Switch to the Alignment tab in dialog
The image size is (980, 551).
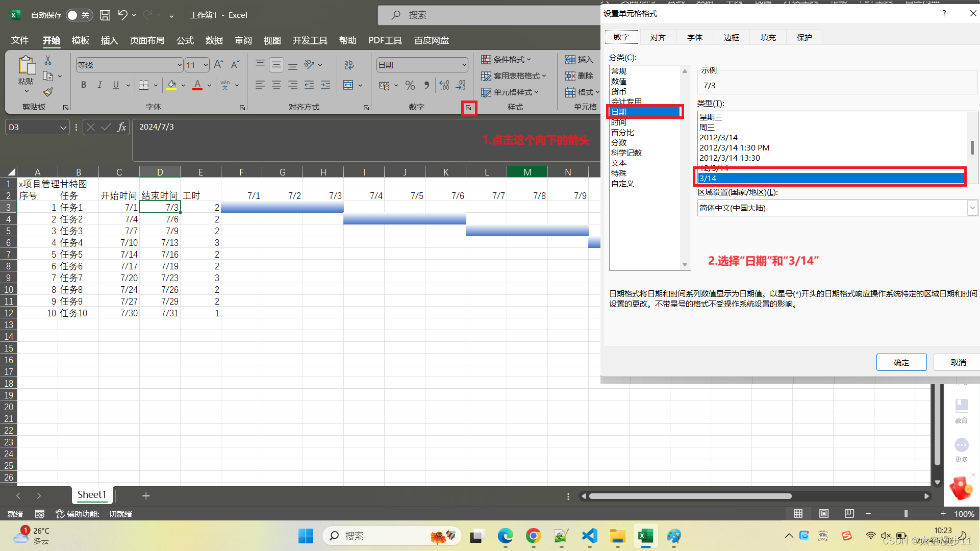tap(658, 37)
